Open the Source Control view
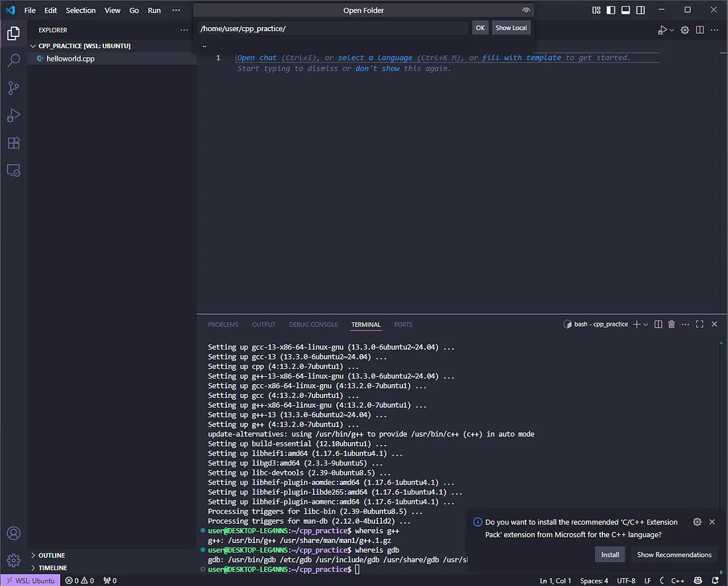The image size is (728, 586). 13,88
